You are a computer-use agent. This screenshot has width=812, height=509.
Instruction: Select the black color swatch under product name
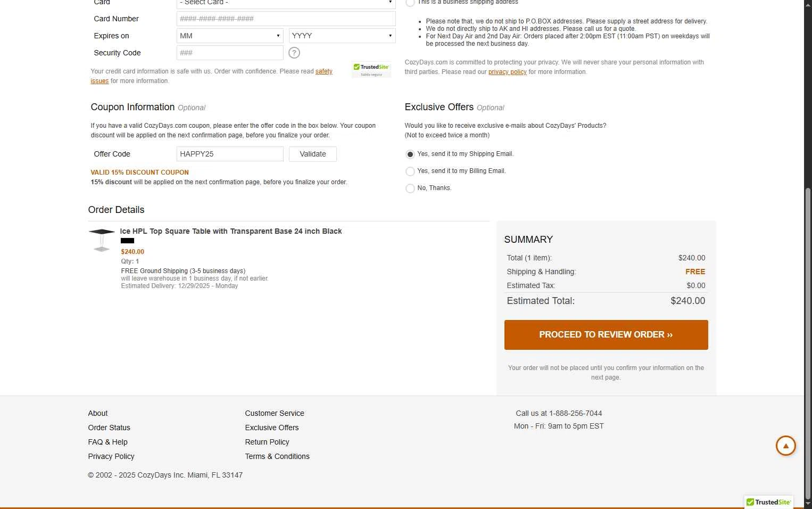[128, 241]
